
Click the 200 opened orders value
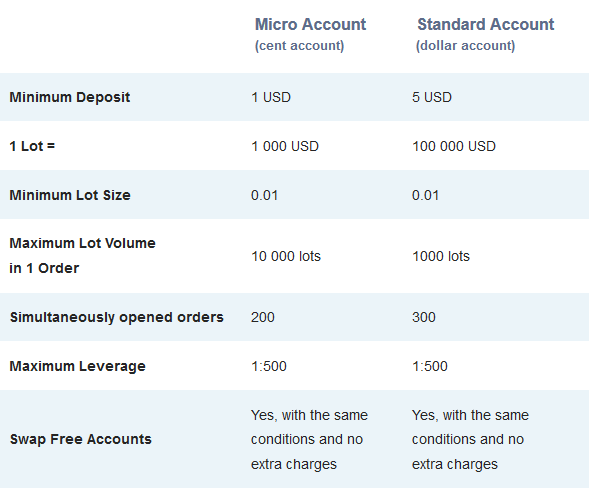pyautogui.click(x=263, y=317)
